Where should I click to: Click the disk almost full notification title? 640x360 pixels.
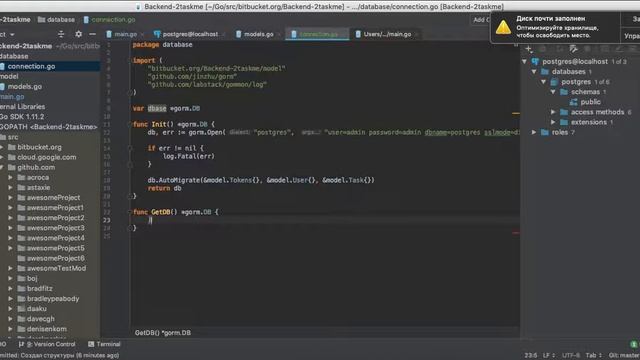coord(551,18)
